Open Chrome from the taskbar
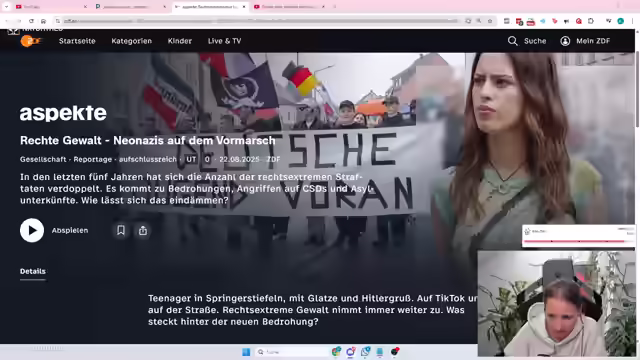This screenshot has width=640, height=360. coord(336,351)
